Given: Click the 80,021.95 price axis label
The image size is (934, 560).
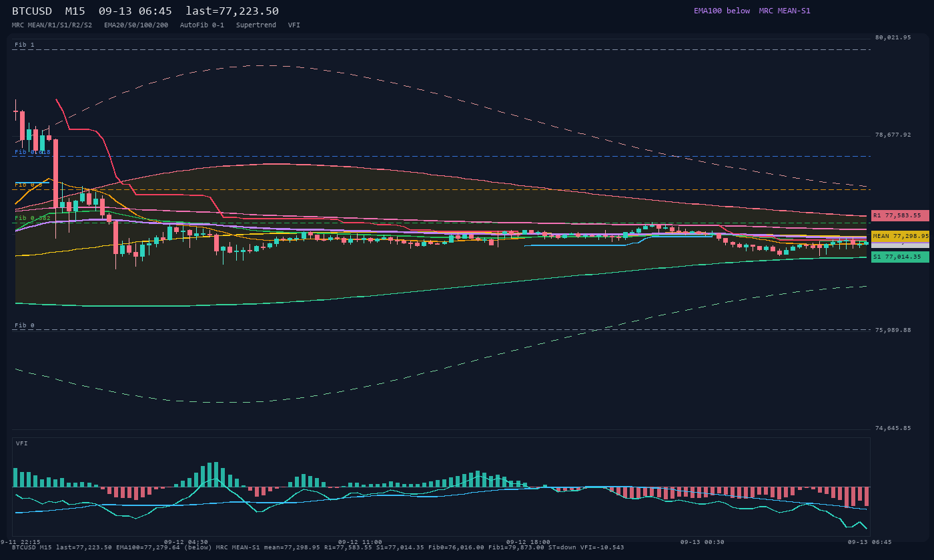Looking at the screenshot, I should 893,37.
